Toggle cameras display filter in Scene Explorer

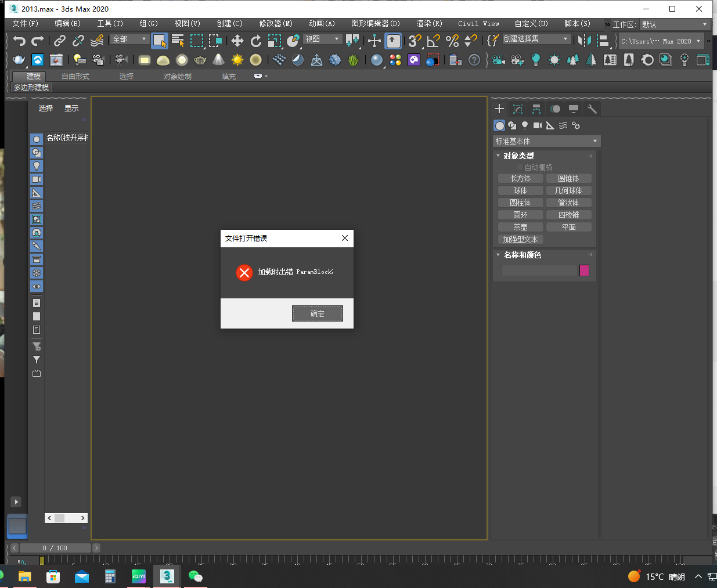coord(37,179)
